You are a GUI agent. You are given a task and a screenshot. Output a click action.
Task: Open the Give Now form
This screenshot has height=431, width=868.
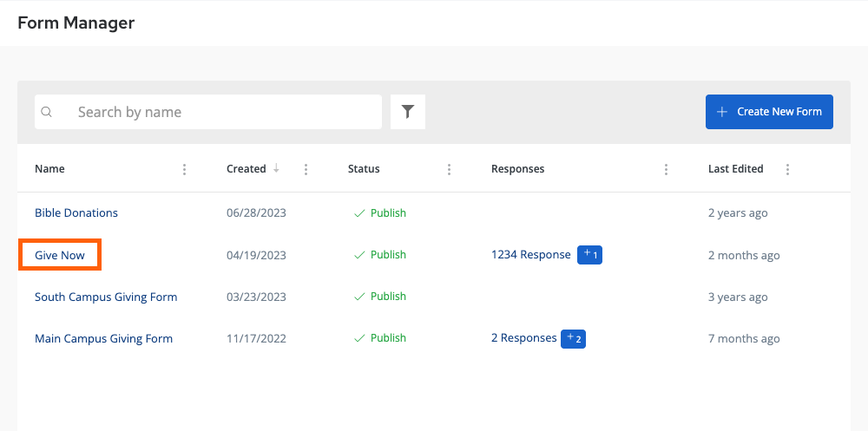[60, 255]
